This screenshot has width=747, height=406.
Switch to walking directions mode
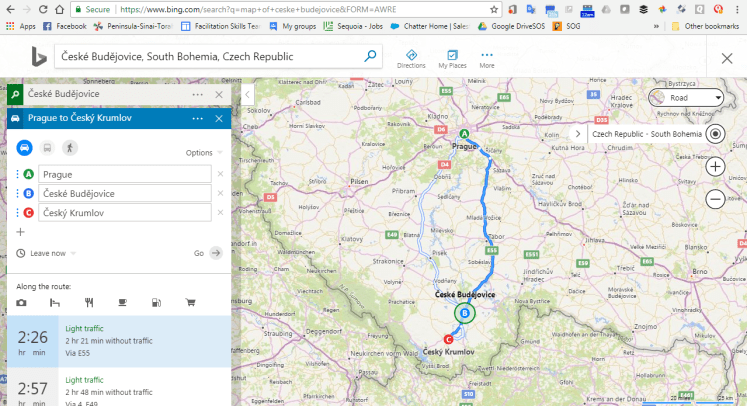pos(69,147)
